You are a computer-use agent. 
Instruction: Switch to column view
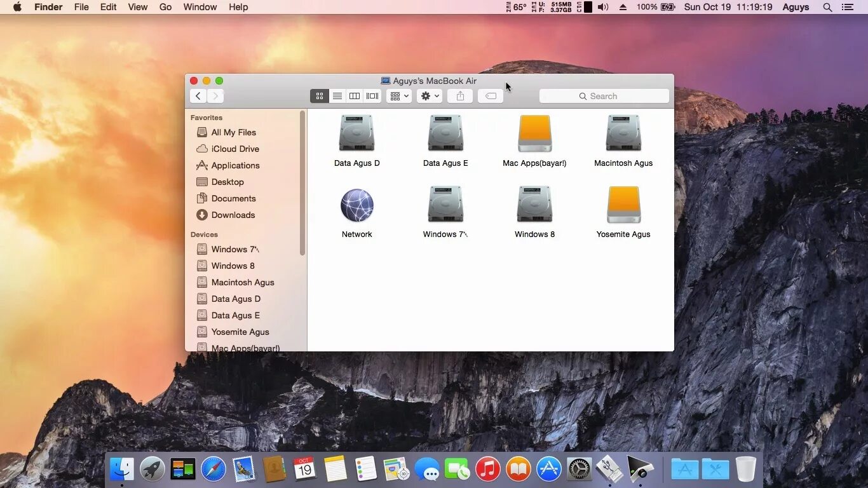[x=355, y=96]
